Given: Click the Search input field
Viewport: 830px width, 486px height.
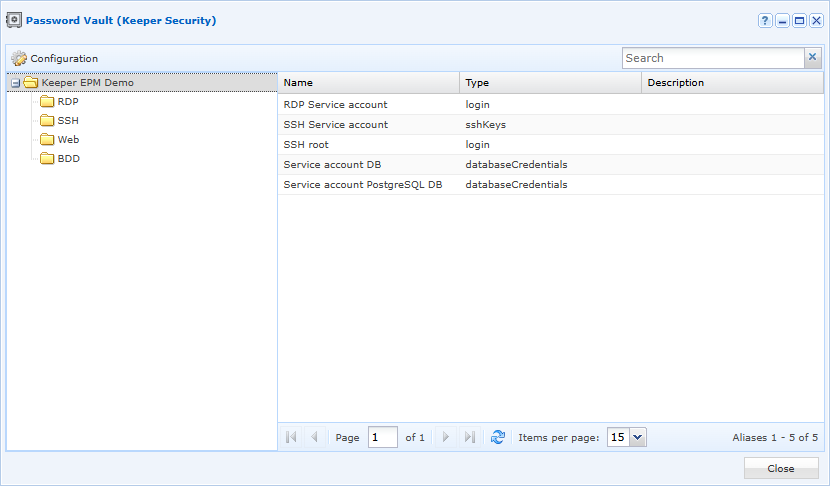Looking at the screenshot, I should [x=713, y=58].
